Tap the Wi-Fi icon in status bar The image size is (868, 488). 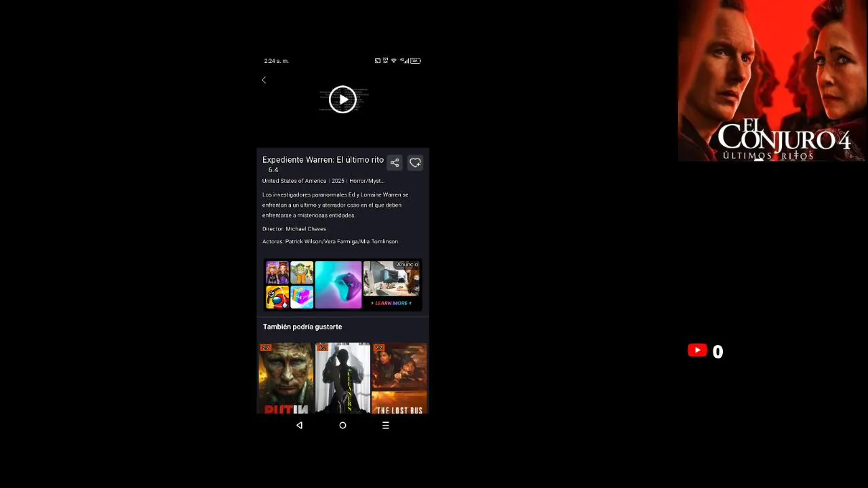pos(394,61)
